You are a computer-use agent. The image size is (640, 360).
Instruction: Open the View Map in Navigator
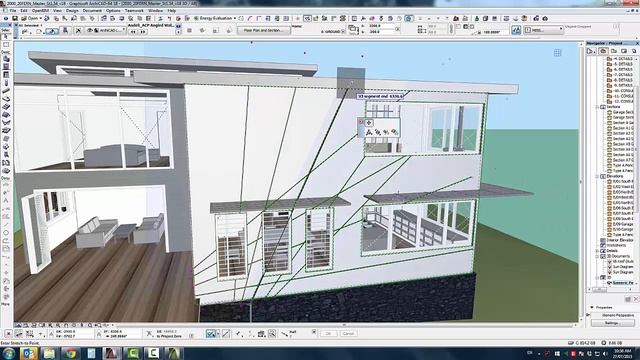pyautogui.click(x=613, y=51)
